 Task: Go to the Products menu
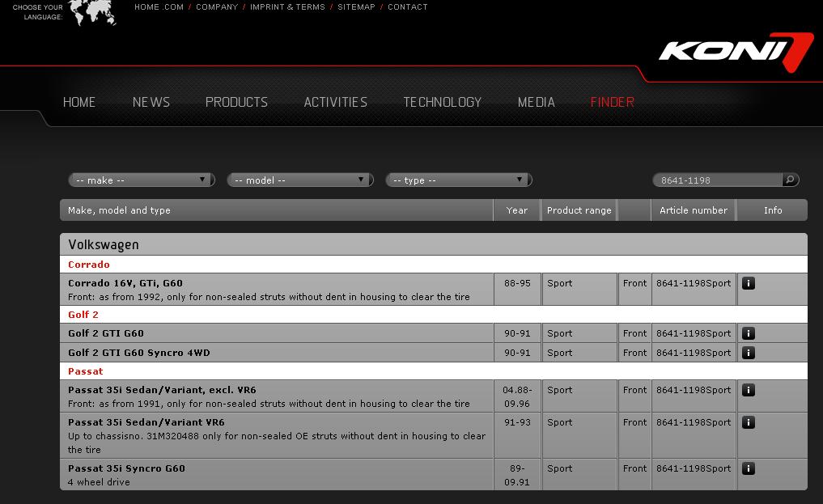(x=236, y=102)
